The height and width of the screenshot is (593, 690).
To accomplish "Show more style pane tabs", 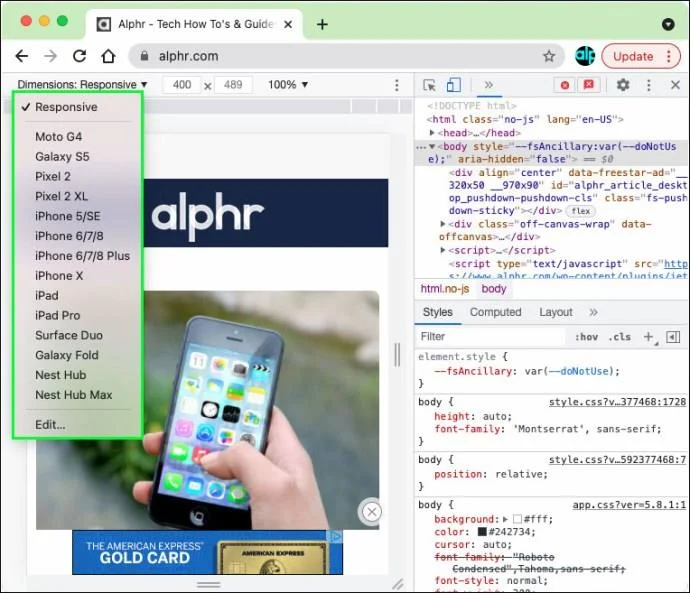I will 594,312.
